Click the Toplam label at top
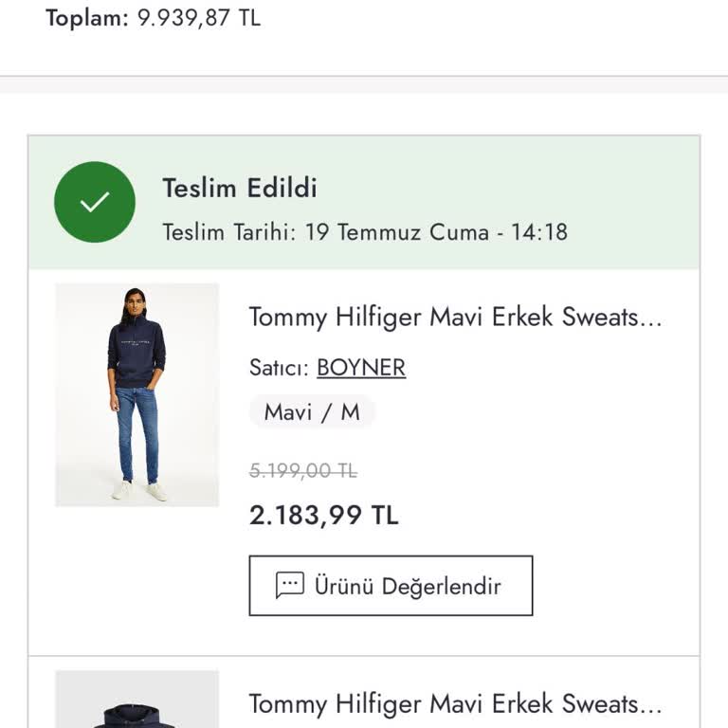 [x=86, y=18]
